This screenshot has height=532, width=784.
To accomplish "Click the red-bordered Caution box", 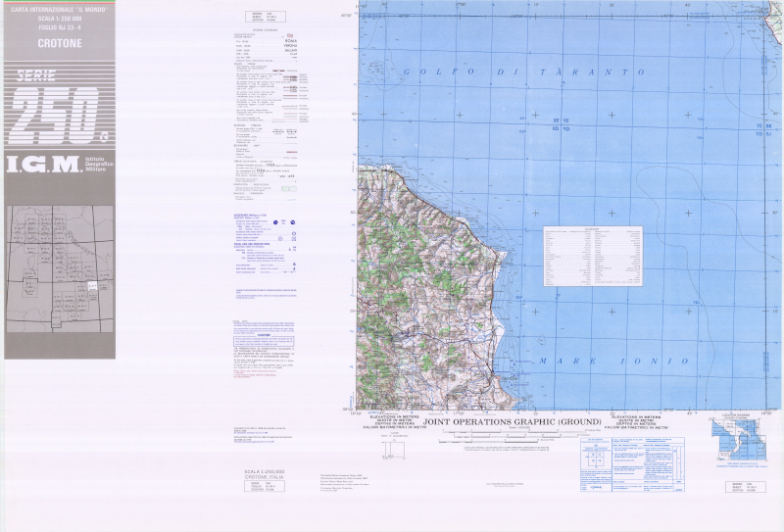I will coord(264,340).
